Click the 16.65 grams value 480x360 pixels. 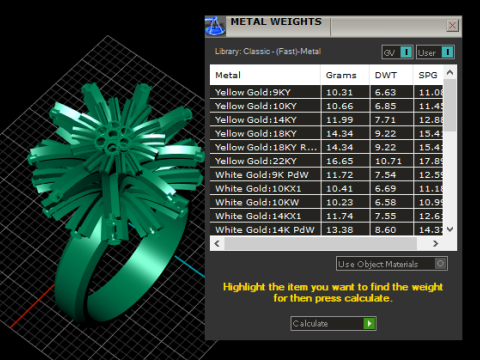[339, 161]
